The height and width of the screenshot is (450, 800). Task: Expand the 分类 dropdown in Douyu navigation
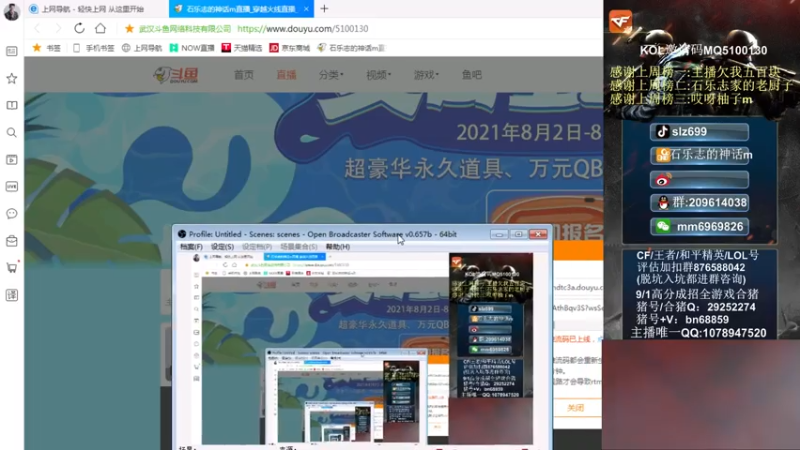click(331, 75)
